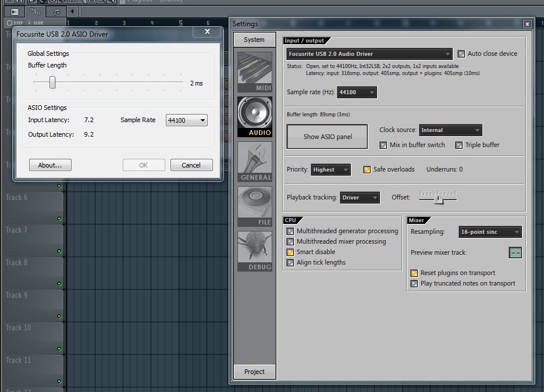Click bar 3 on the Playlist ruler
This screenshot has width=544, height=392.
click(124, 23)
